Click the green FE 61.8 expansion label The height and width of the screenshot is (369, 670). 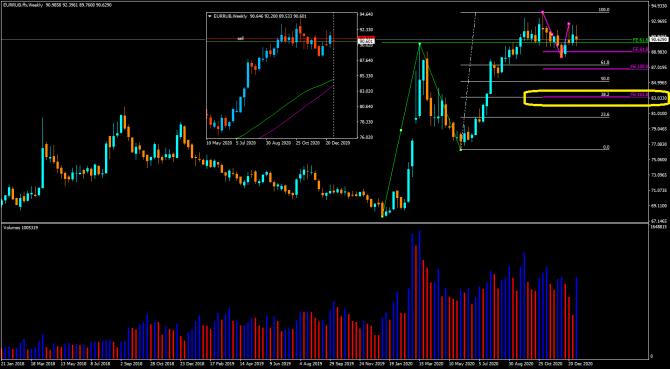click(x=640, y=40)
